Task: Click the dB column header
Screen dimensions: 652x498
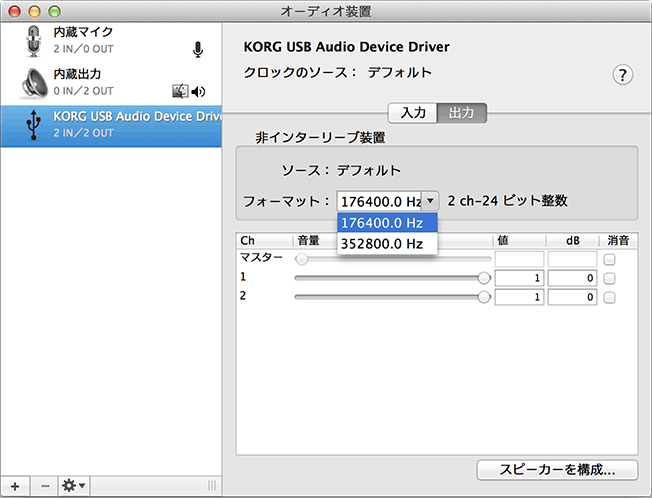Action: (573, 241)
